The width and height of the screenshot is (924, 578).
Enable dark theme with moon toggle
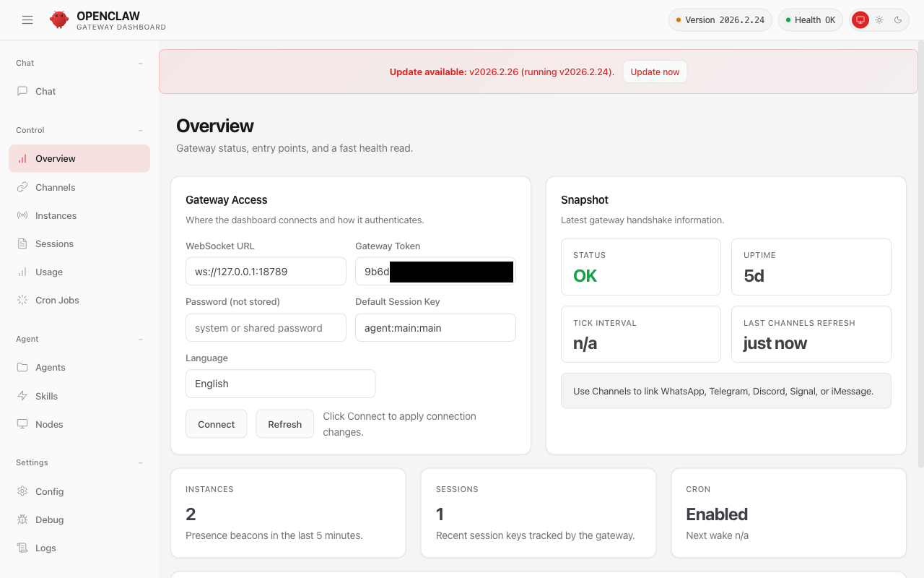click(x=898, y=20)
